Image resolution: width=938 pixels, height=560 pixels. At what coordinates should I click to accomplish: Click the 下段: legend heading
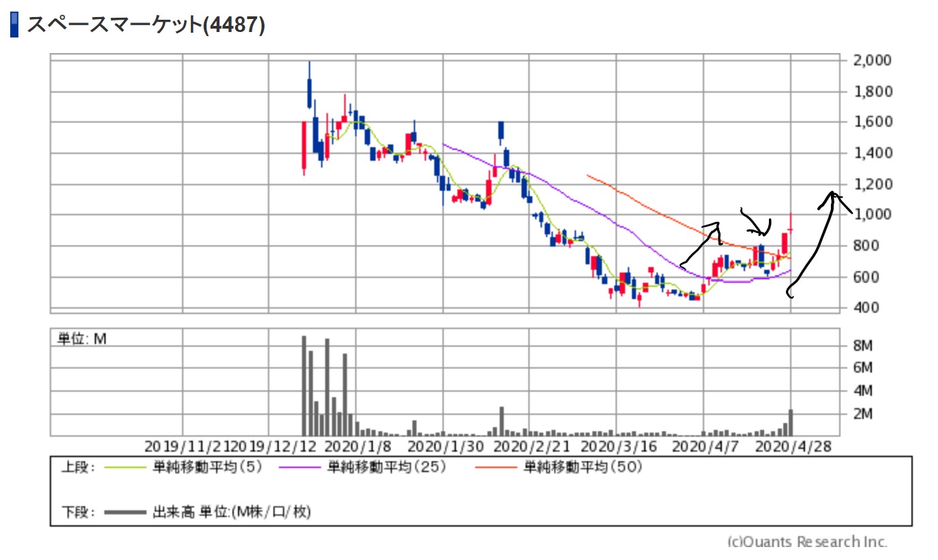click(78, 512)
